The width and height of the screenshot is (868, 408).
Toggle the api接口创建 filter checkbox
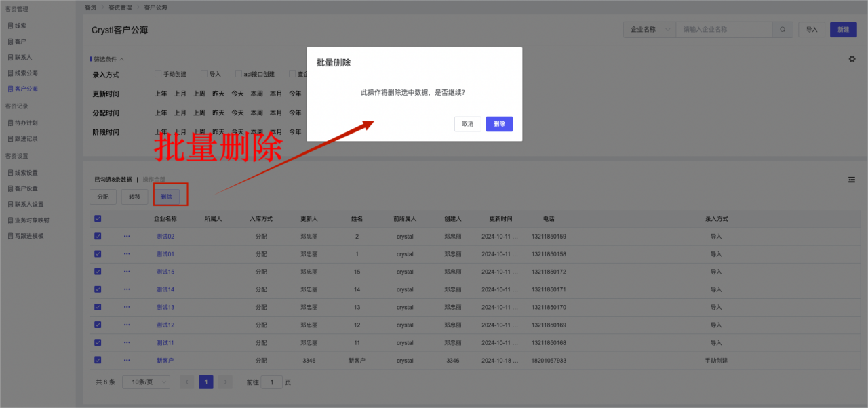click(x=239, y=74)
